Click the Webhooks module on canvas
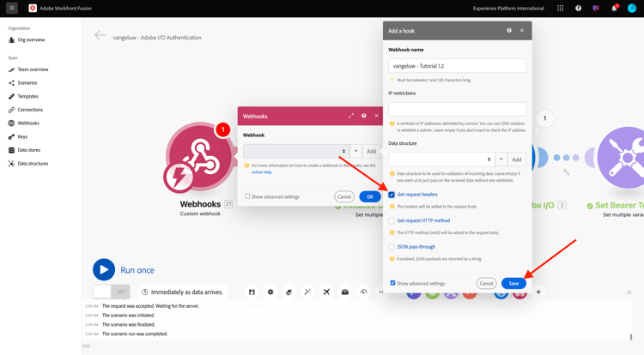Screen dimensions: 644x355 point(200,157)
